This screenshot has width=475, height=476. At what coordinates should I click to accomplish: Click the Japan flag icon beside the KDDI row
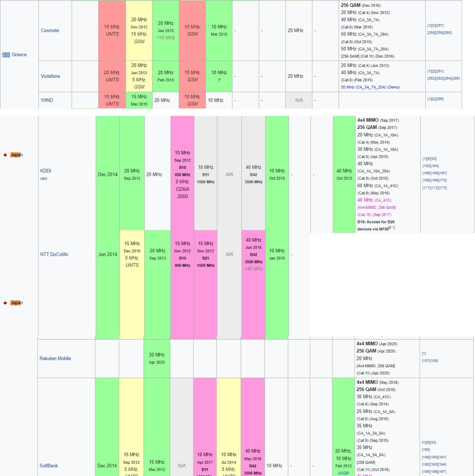click(x=5, y=155)
